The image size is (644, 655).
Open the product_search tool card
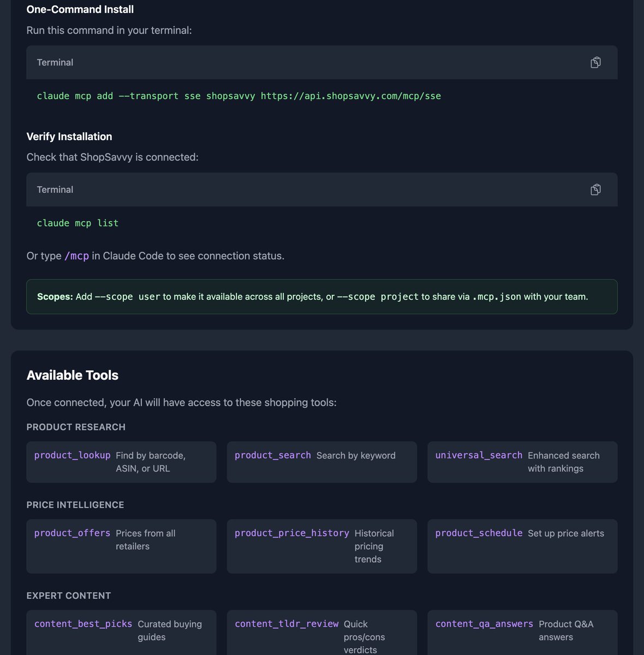[x=322, y=462]
